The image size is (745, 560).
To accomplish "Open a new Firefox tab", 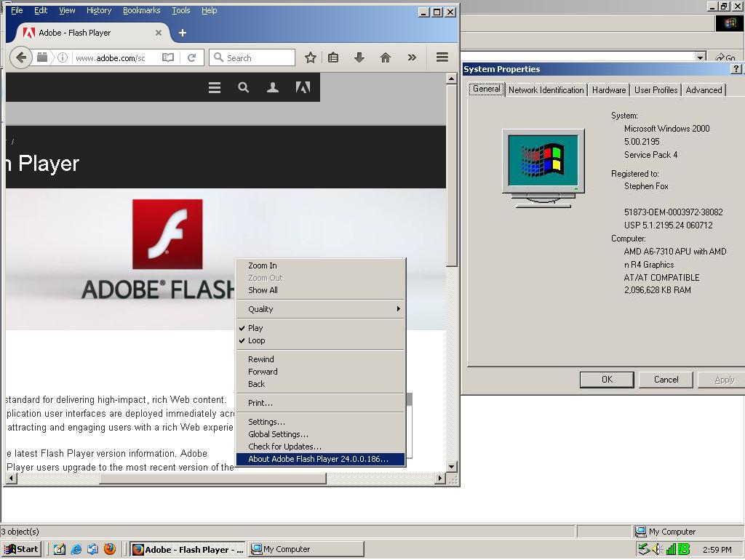I will point(183,33).
